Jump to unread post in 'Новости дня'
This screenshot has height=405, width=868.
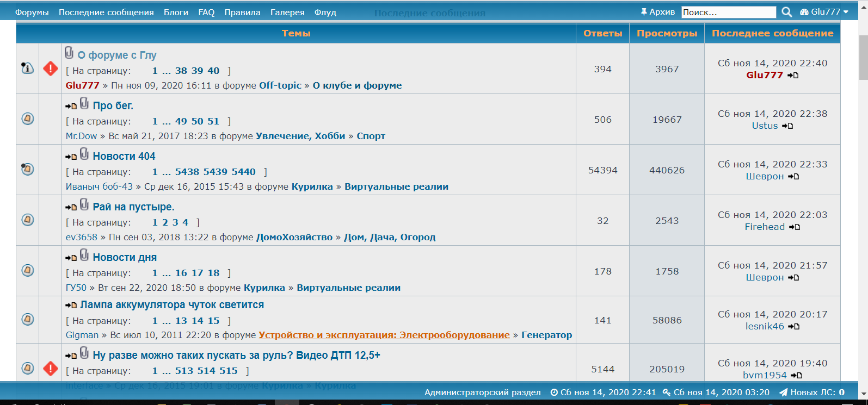(x=71, y=258)
